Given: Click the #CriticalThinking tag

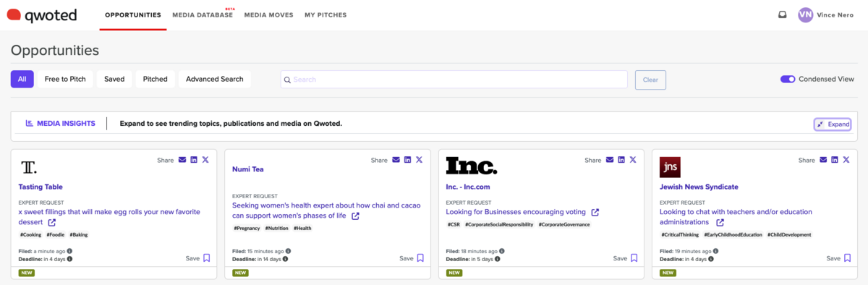Looking at the screenshot, I should tap(680, 234).
